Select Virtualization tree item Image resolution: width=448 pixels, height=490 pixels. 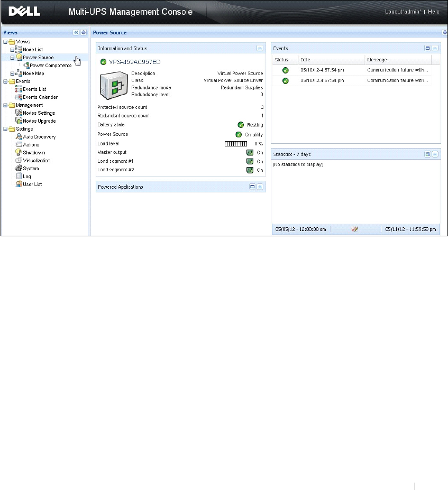pyautogui.click(x=36, y=161)
